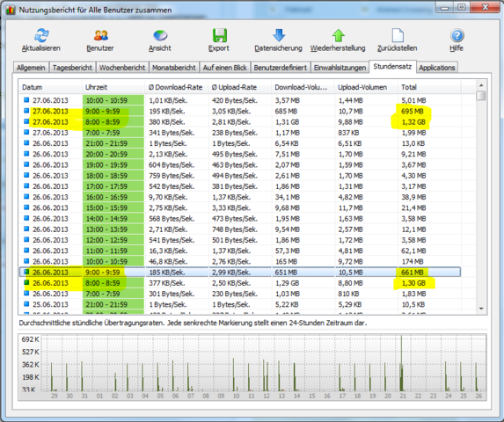Sort by Upload-Volumen column header
504x422 pixels.
click(366, 87)
